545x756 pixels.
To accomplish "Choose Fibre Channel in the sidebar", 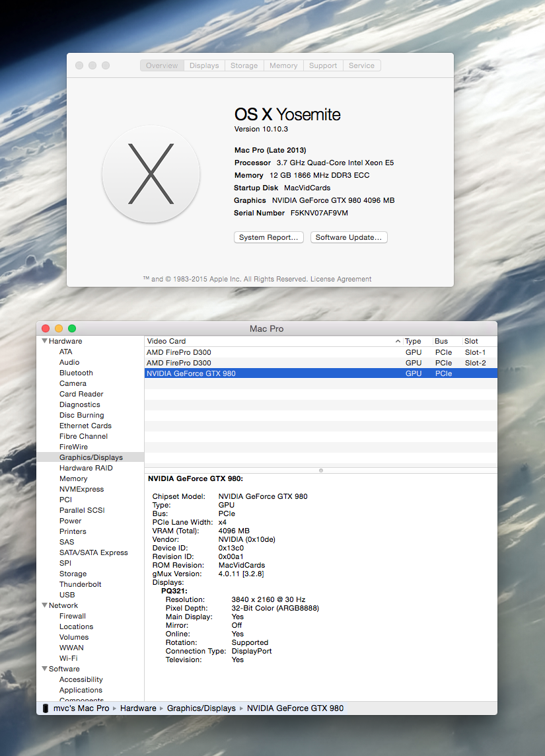I will (83, 437).
